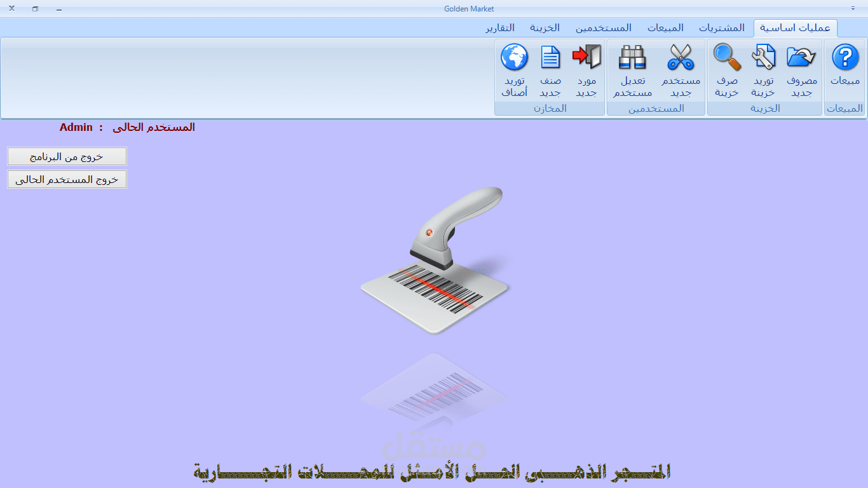The height and width of the screenshot is (488, 868).
Task: Click the Golden Market window title
Action: [469, 9]
